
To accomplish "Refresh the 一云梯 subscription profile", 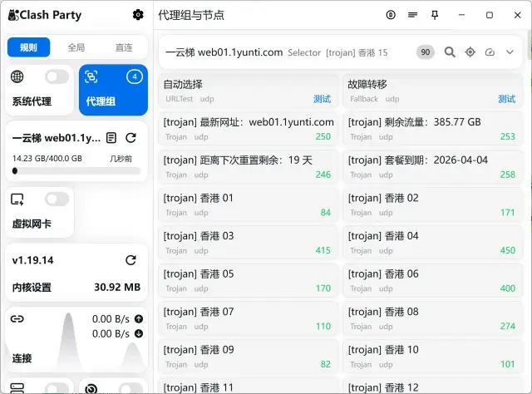I will [x=131, y=138].
